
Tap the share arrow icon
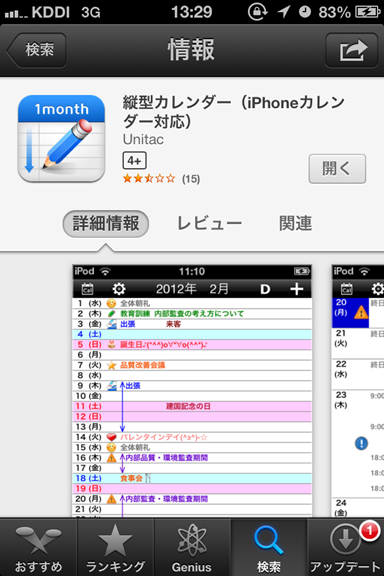click(x=352, y=50)
